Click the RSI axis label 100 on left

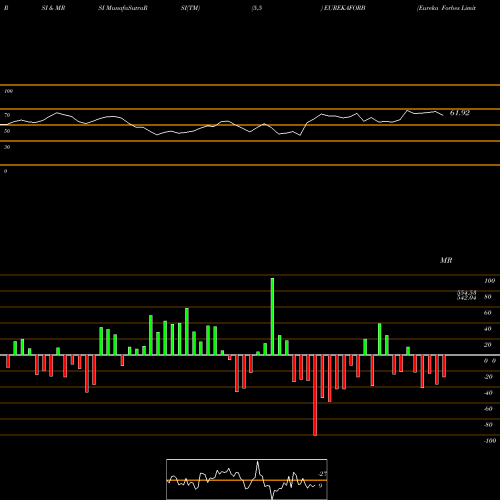pos(8,91)
